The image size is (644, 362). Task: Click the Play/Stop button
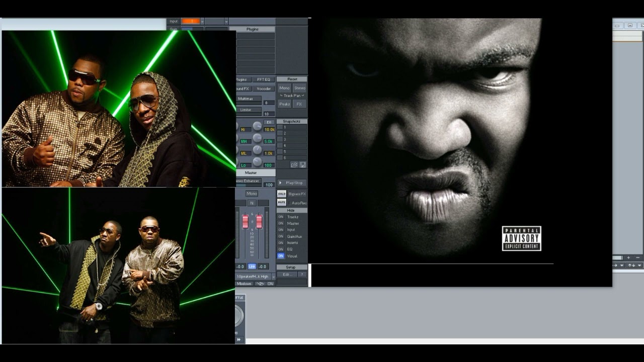292,183
